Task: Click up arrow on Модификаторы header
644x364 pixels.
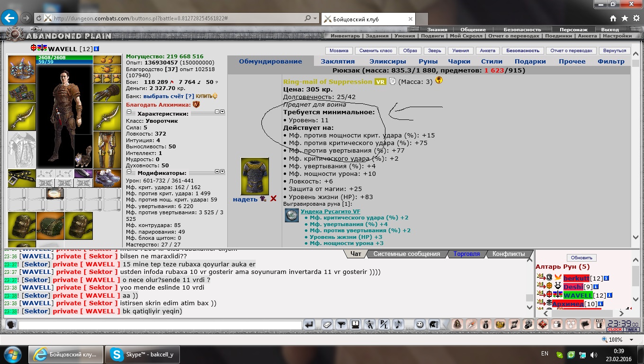Action: (217, 172)
